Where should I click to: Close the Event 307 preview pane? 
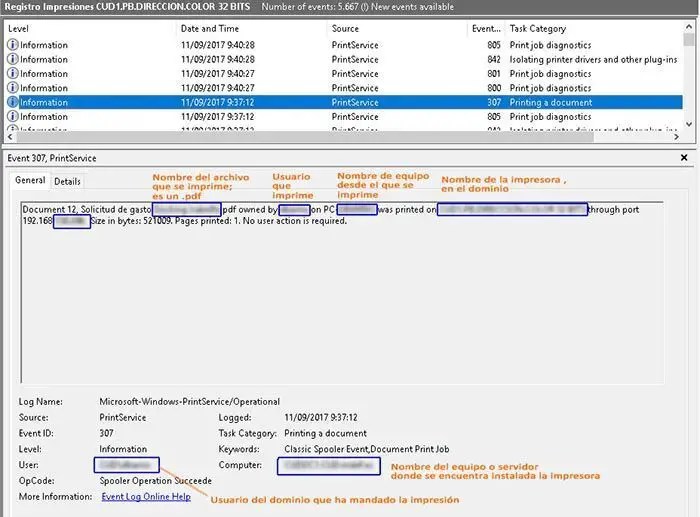point(684,158)
